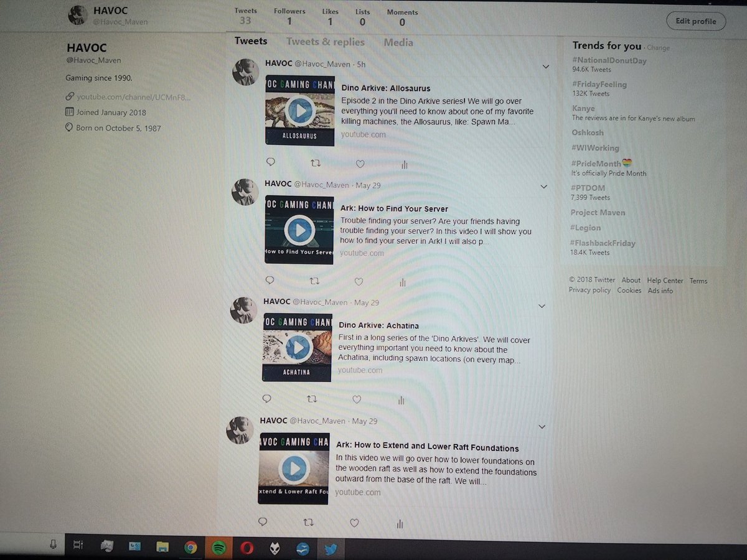This screenshot has width=747, height=560.
Task: Open the Privacy policy footer link
Action: (x=590, y=290)
